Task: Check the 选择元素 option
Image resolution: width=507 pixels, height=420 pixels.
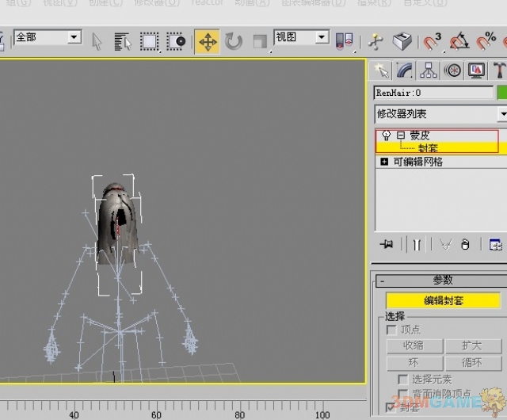Action: [x=403, y=380]
